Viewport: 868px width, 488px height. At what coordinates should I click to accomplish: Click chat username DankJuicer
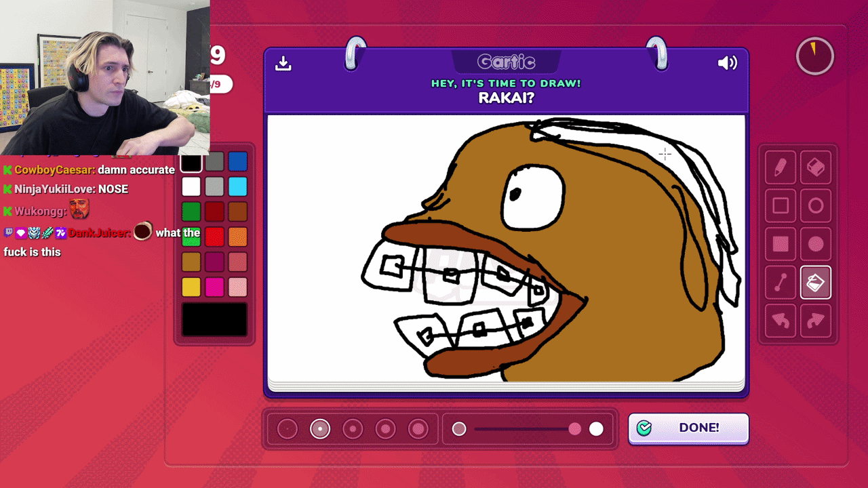(x=98, y=232)
